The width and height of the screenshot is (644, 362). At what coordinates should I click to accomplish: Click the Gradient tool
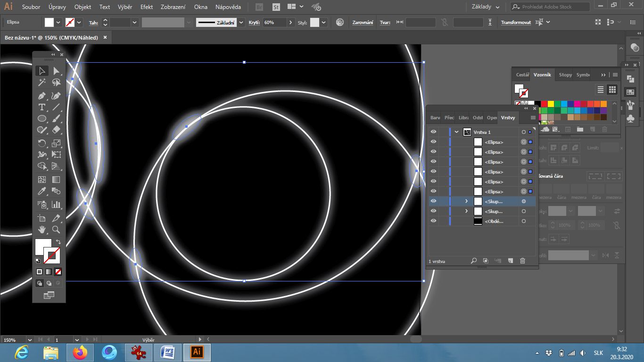pos(56,180)
